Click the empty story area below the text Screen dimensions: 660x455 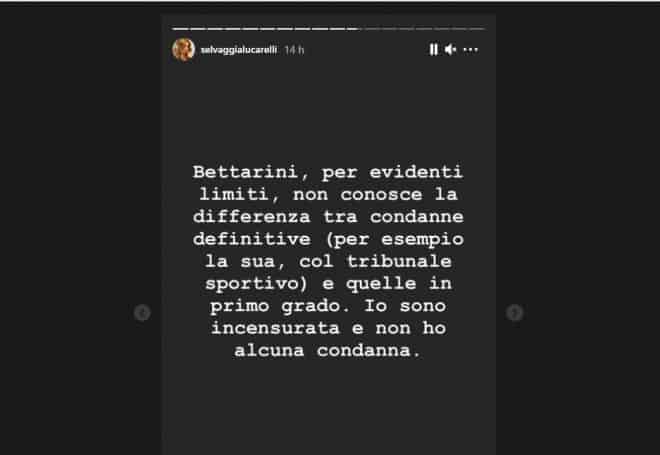coord(328,406)
